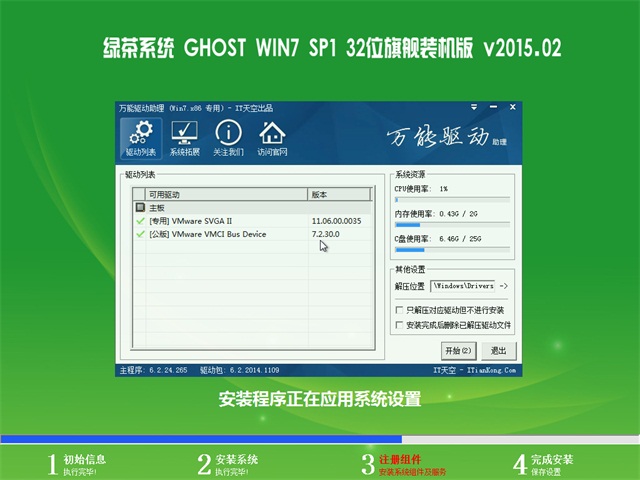This screenshot has height=480, width=640.
Task: Select the VMware VMCI Bus Device row
Action: (230, 234)
